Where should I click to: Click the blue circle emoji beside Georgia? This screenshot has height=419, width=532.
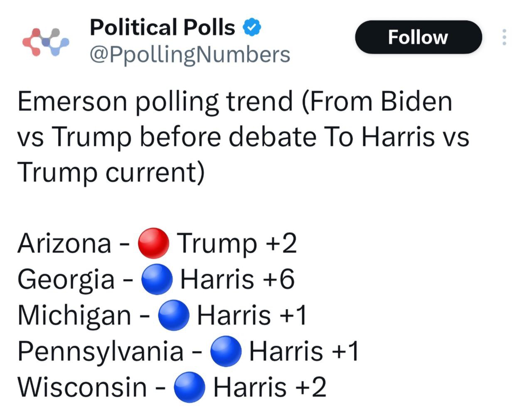pyautogui.click(x=157, y=279)
